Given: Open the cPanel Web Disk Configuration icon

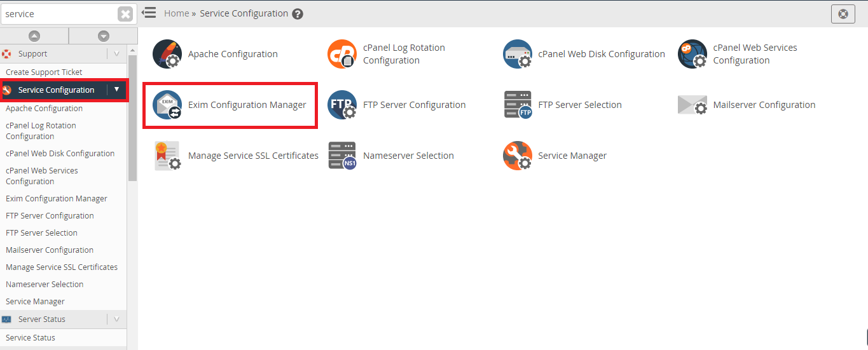Looking at the screenshot, I should pyautogui.click(x=517, y=54).
